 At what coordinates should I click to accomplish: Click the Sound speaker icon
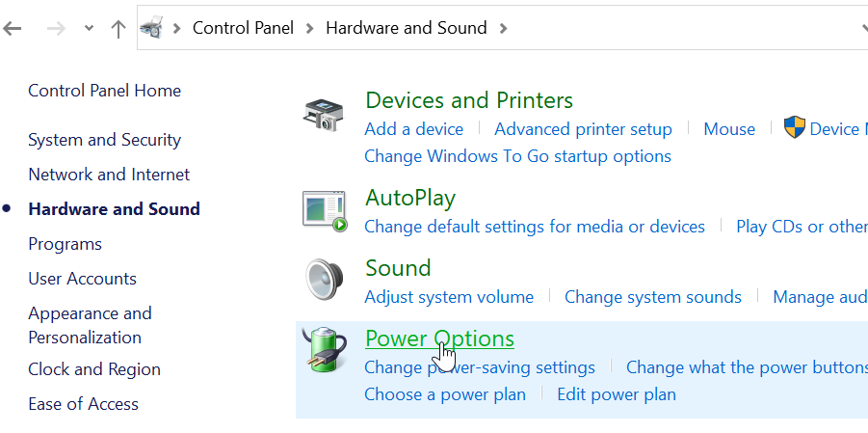(324, 279)
